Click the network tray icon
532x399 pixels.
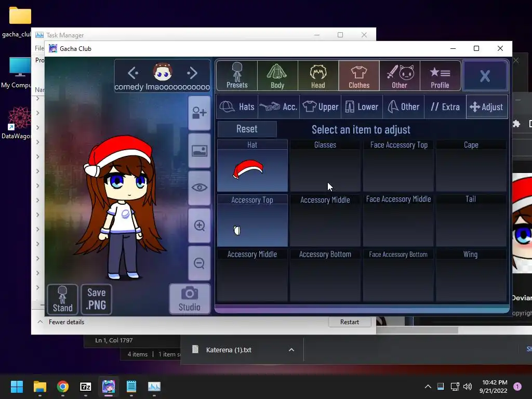click(x=455, y=387)
